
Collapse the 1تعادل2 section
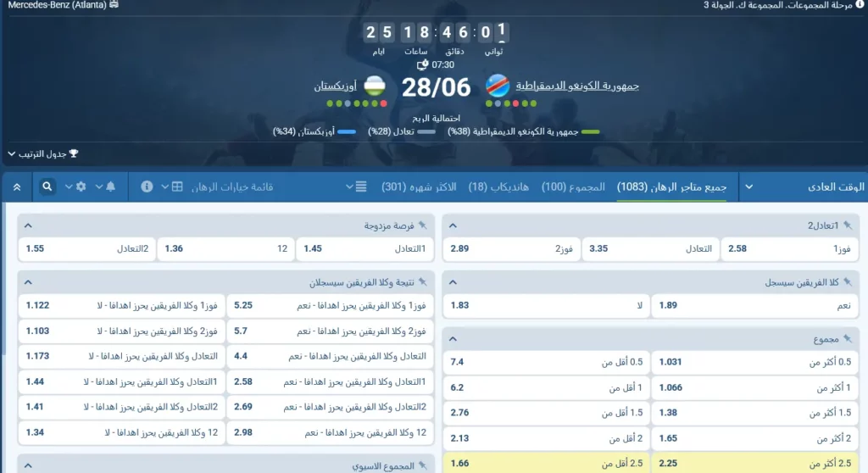(453, 225)
